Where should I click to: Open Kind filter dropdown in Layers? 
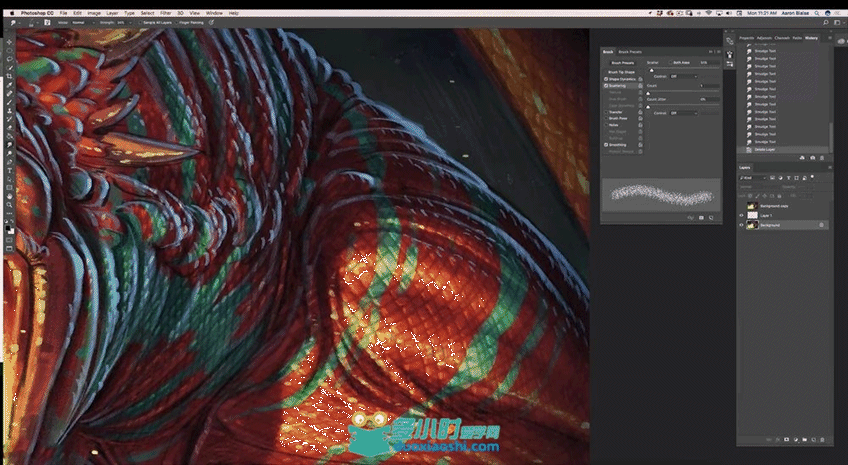[753, 178]
